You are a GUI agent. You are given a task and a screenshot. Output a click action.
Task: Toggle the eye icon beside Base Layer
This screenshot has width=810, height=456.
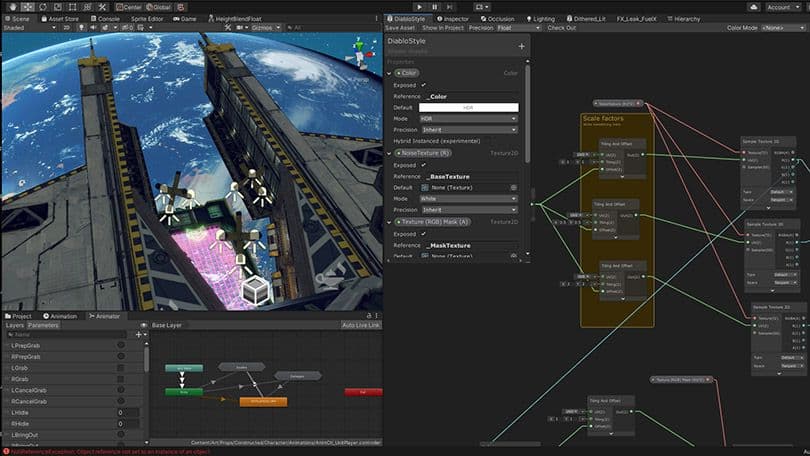pyautogui.click(x=145, y=325)
